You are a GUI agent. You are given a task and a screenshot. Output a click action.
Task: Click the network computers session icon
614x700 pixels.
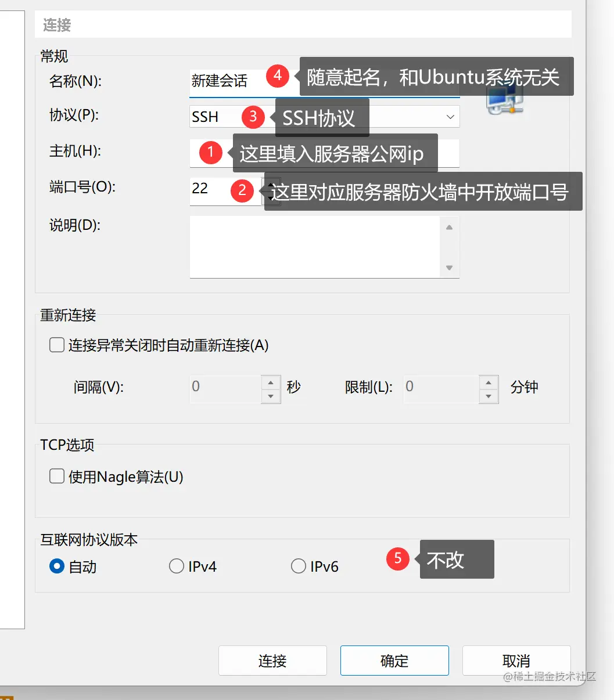[x=504, y=100]
